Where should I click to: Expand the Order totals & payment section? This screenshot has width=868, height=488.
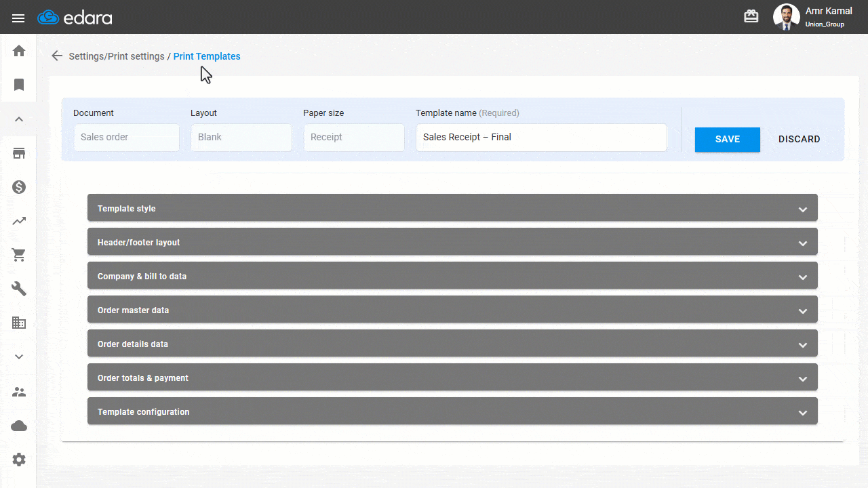click(x=452, y=378)
